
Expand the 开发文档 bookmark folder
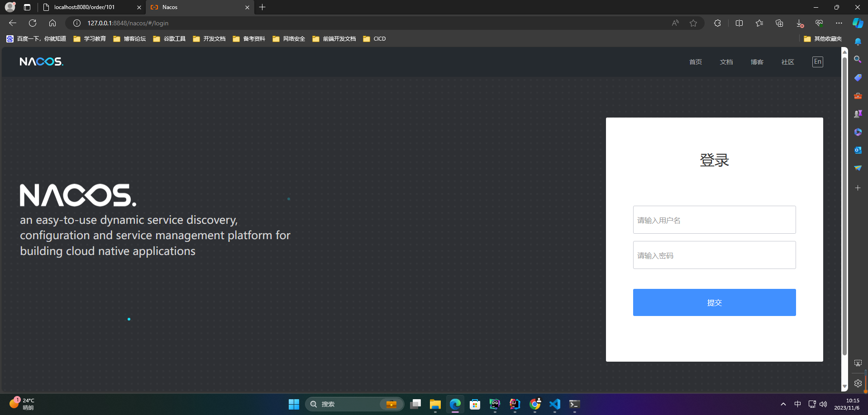click(209, 39)
